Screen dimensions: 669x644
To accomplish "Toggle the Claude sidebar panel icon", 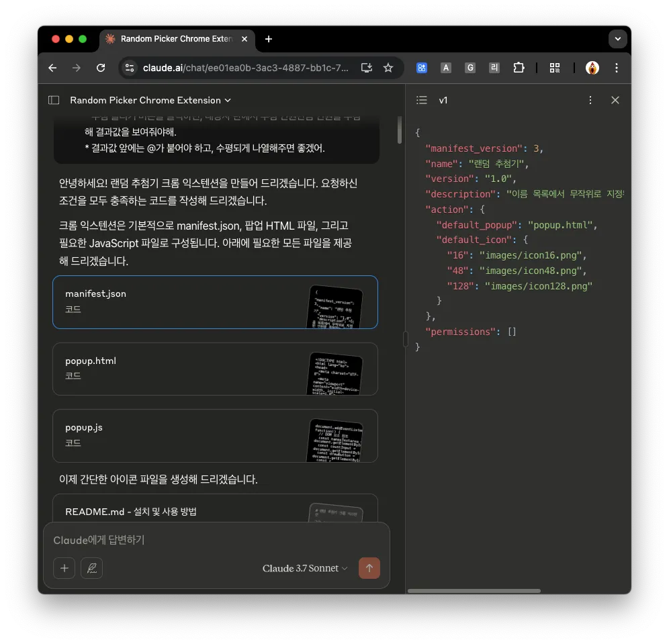I will pyautogui.click(x=54, y=100).
